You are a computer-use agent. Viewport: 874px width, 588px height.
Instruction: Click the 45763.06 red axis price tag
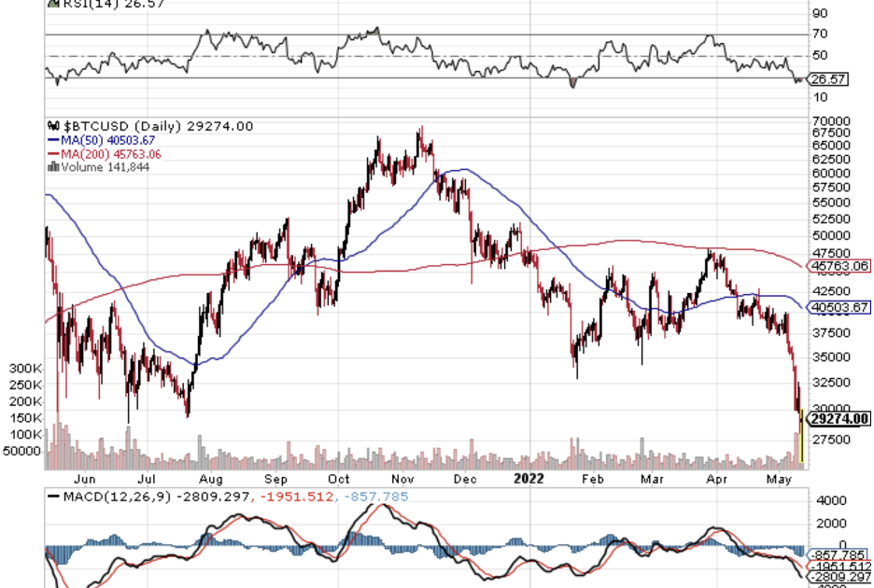pos(840,266)
